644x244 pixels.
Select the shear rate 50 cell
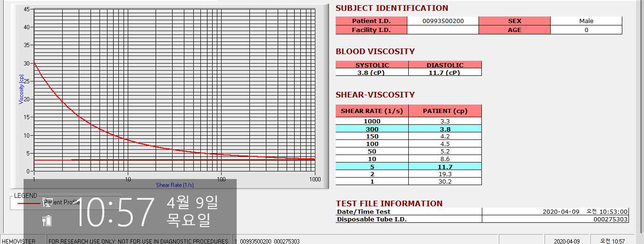click(x=372, y=151)
